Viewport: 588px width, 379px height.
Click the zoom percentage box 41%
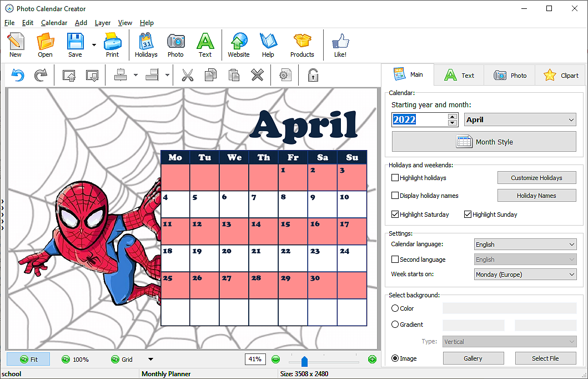(x=255, y=359)
